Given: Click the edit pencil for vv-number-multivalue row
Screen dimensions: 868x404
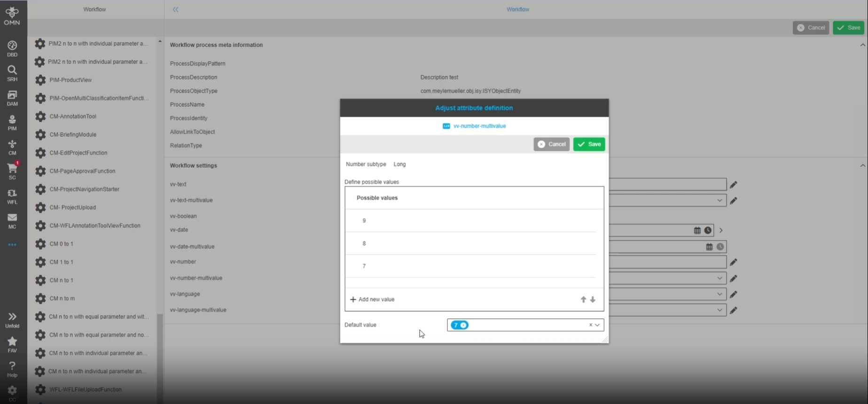Looking at the screenshot, I should pyautogui.click(x=734, y=279).
